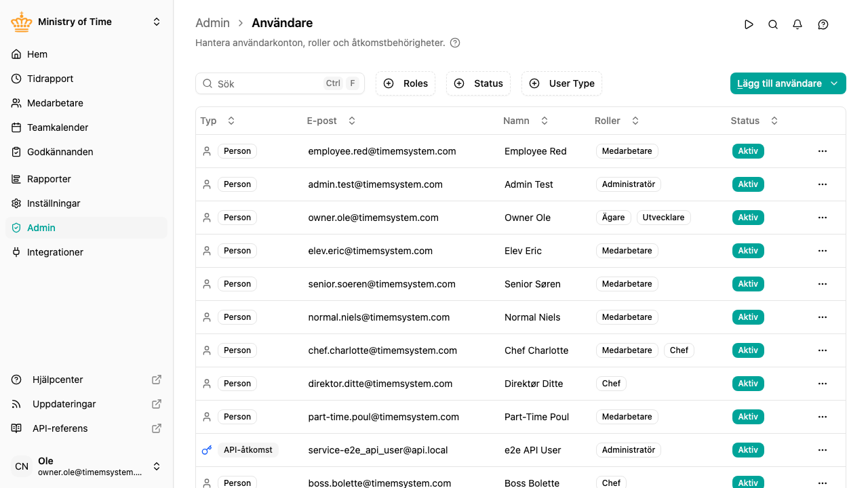The width and height of the screenshot is (868, 488).
Task: Go to Hem in the sidebar
Action: point(86,54)
